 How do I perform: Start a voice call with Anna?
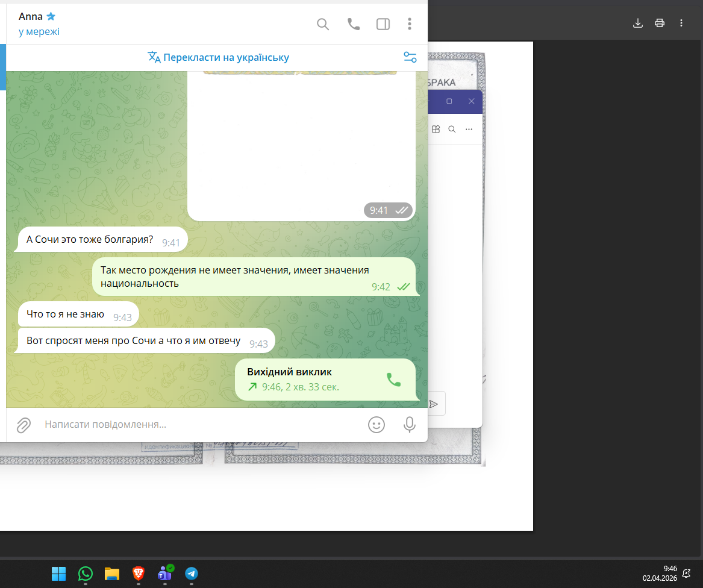click(353, 24)
